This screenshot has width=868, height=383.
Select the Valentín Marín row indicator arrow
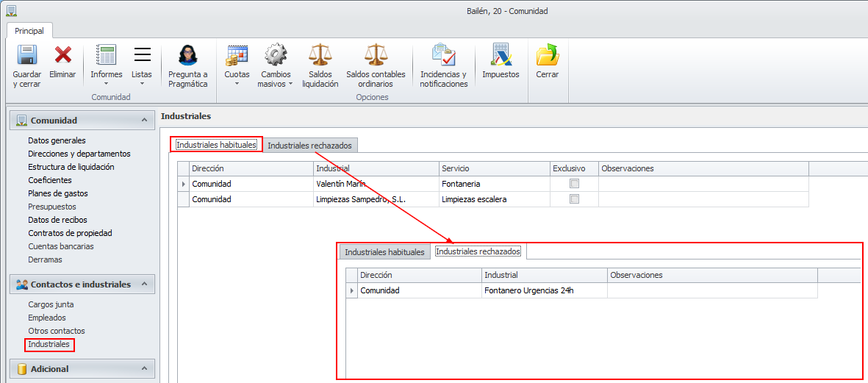coord(183,184)
